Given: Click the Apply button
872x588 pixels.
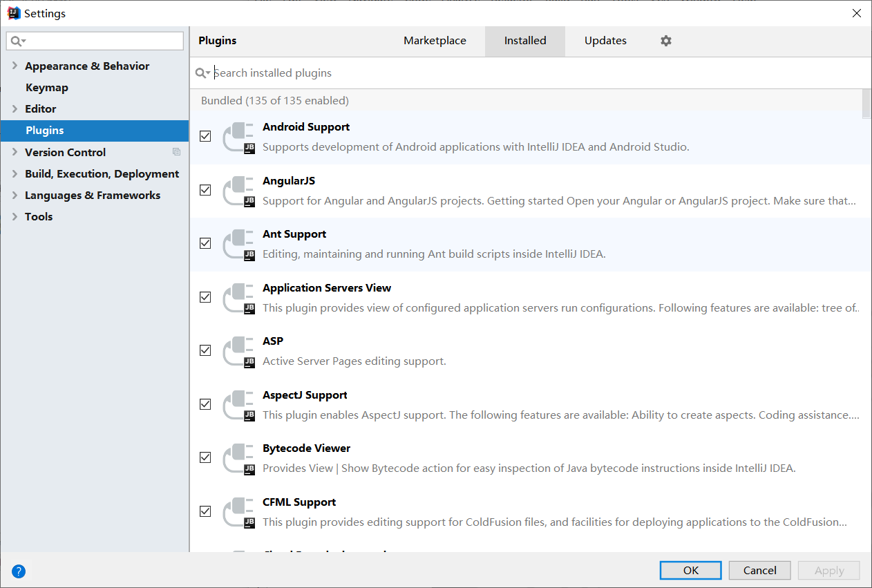Looking at the screenshot, I should pos(829,570).
